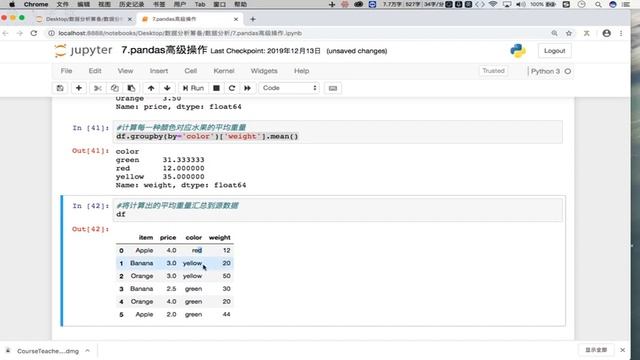Screen dimensions: 640x360
Task: Click the Logout button
Action: (x=554, y=51)
